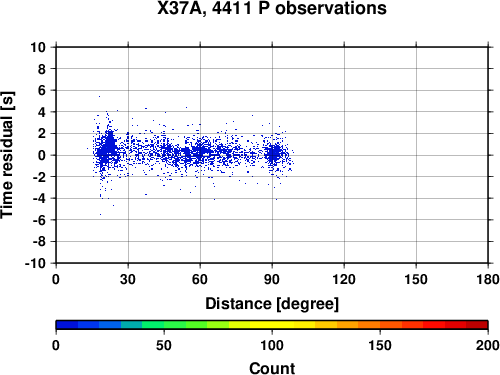Click the 120 tick label on distance axis

click(x=344, y=279)
